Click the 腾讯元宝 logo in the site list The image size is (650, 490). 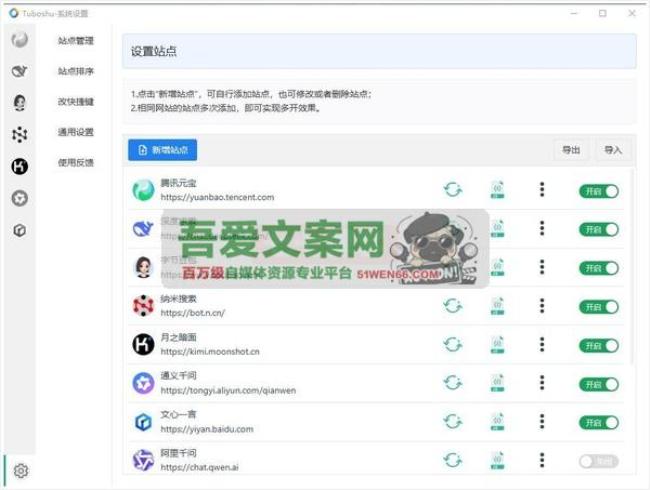point(143,190)
